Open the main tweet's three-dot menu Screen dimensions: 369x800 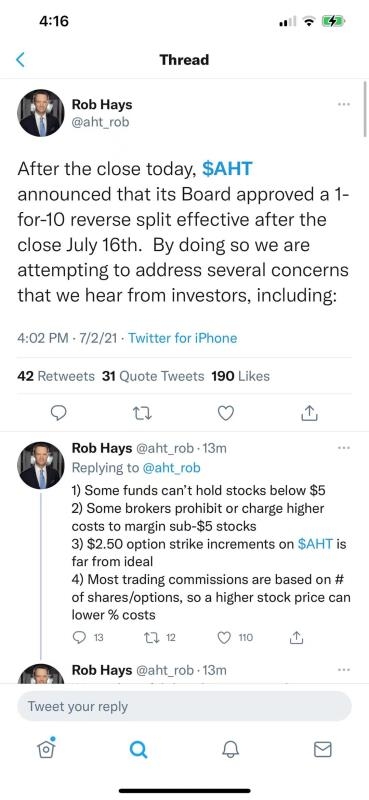click(x=344, y=104)
